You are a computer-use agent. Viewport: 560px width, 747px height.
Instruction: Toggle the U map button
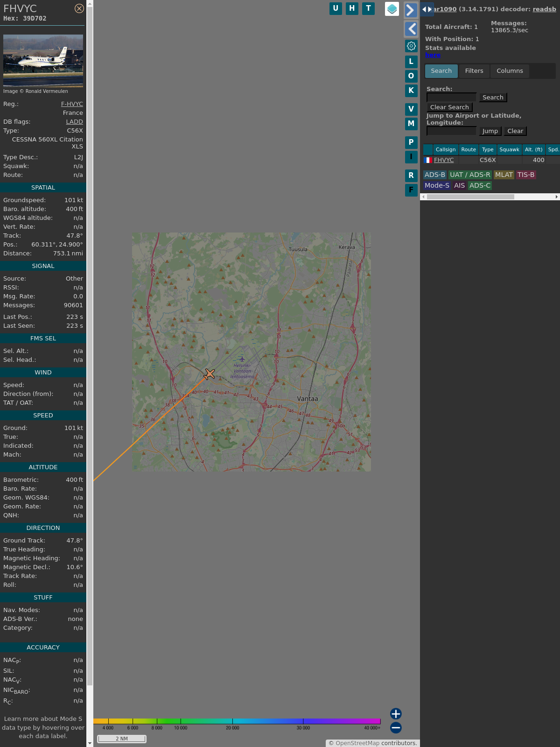(336, 8)
